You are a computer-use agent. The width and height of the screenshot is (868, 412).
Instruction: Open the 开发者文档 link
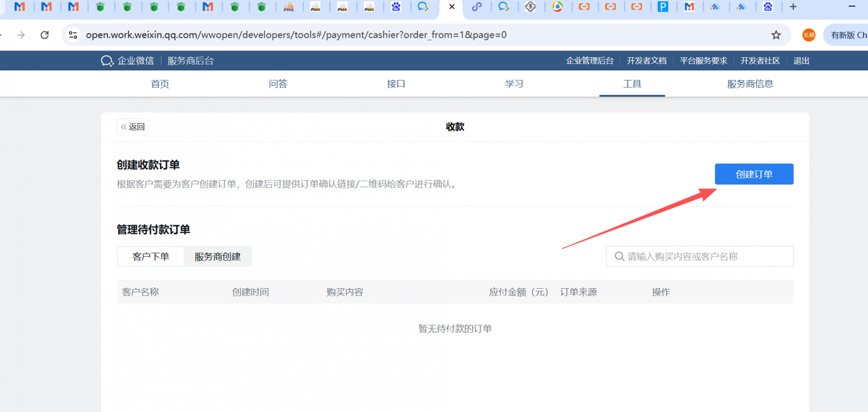click(646, 61)
